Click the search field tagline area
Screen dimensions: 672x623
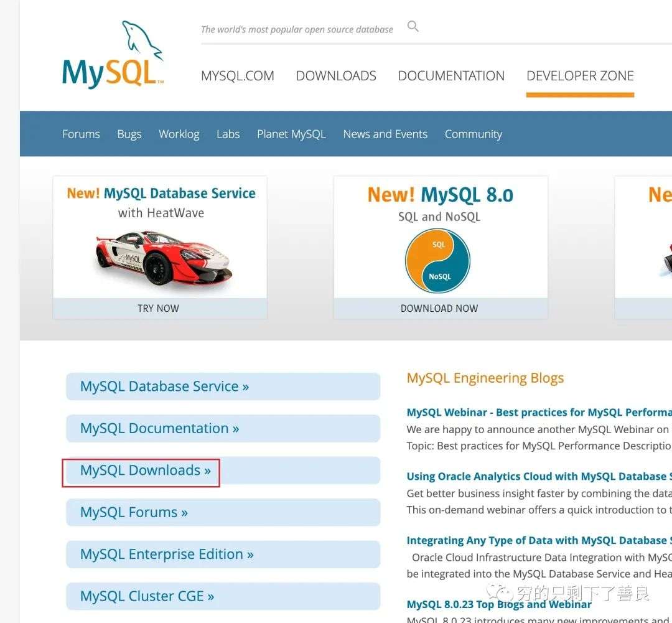297,29
